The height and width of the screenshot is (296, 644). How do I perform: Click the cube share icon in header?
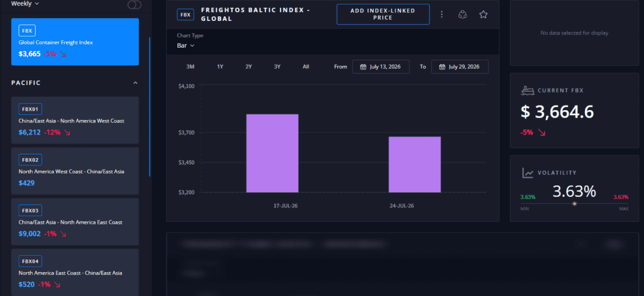[462, 14]
